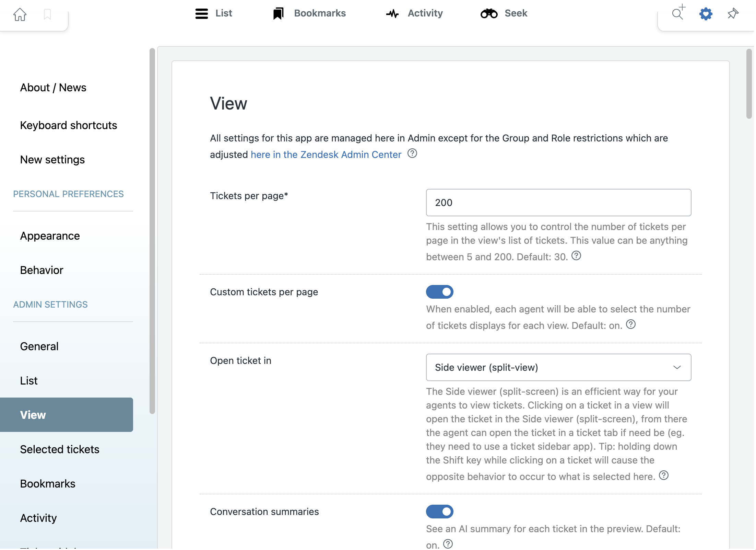Expand the Open ticket in dropdown
756x550 pixels.
[x=558, y=367]
